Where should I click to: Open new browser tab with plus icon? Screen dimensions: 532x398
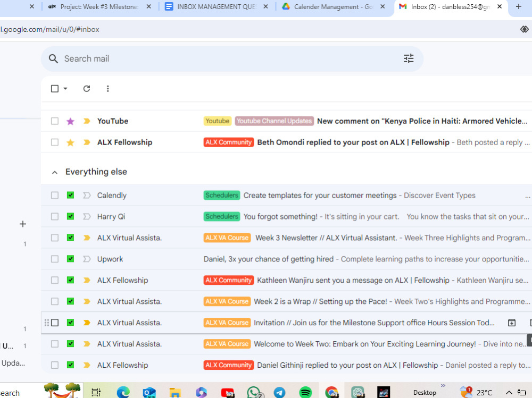pyautogui.click(x=518, y=6)
